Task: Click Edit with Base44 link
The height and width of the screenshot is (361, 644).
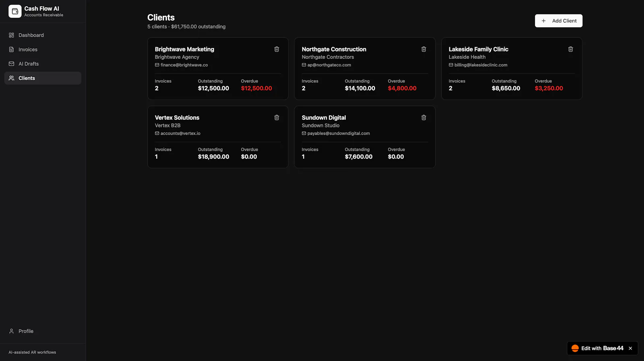Action: point(602,349)
